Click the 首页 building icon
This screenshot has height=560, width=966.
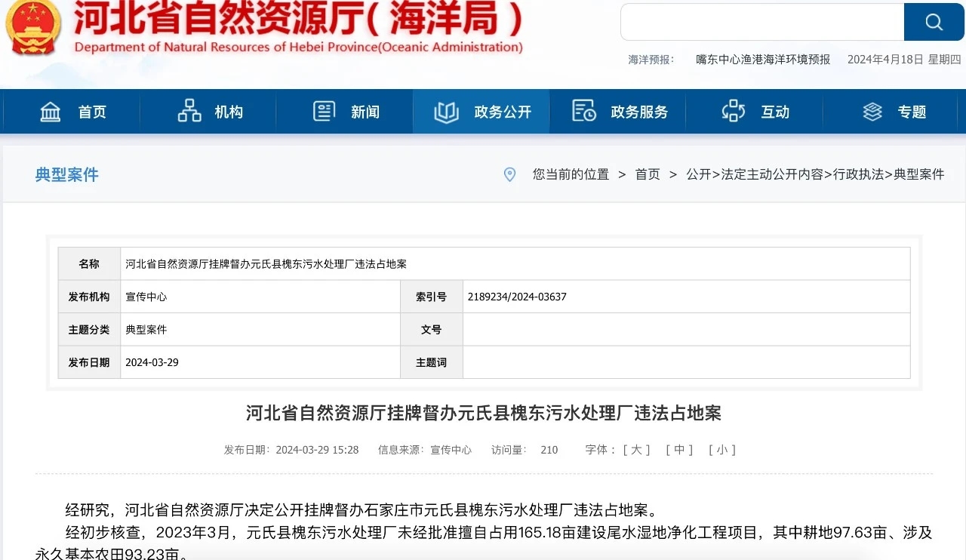point(51,112)
